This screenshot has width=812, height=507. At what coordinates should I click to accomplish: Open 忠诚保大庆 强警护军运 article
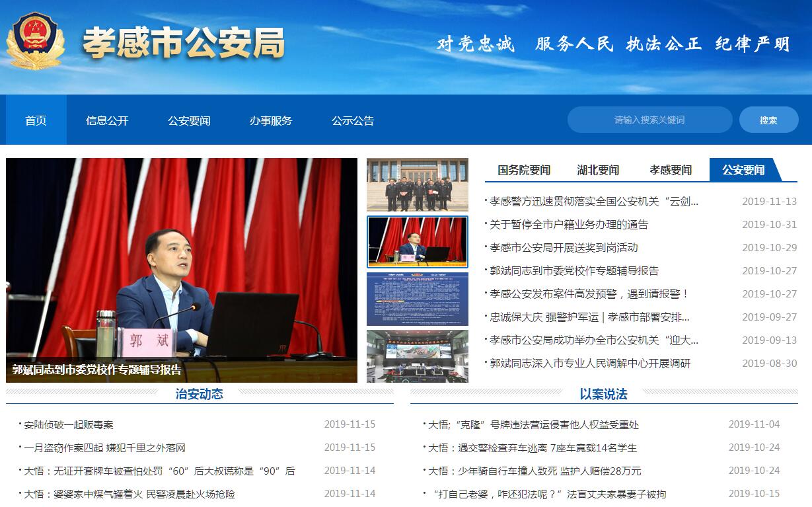tap(589, 317)
